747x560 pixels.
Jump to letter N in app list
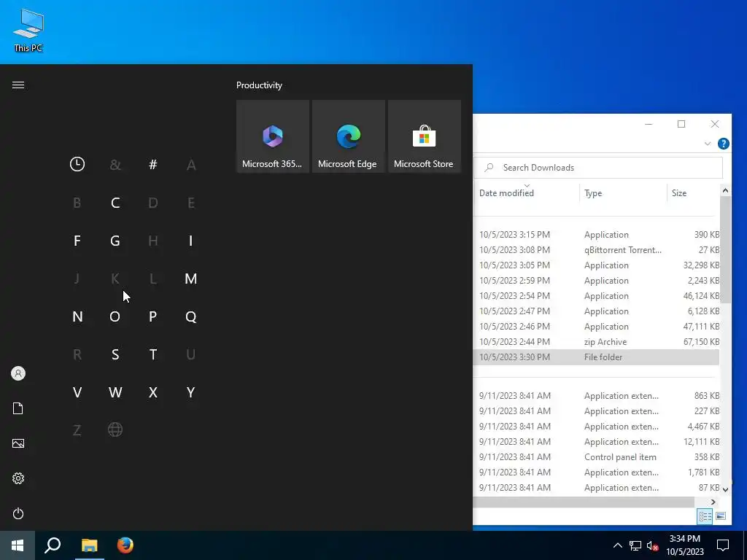pyautogui.click(x=77, y=316)
